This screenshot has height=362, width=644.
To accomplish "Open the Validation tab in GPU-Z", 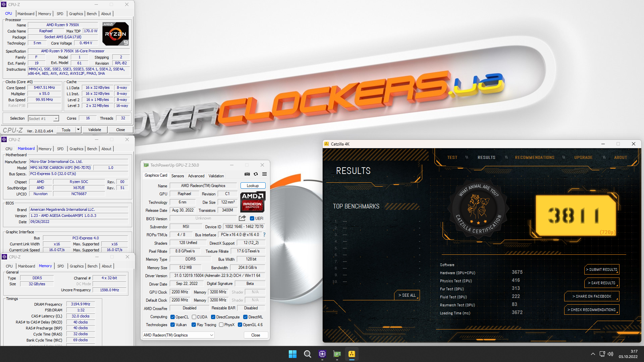I will point(216,176).
